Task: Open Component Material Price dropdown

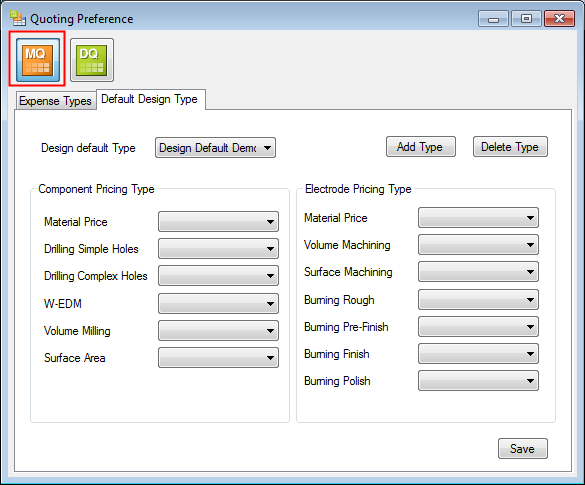Action: (x=218, y=222)
